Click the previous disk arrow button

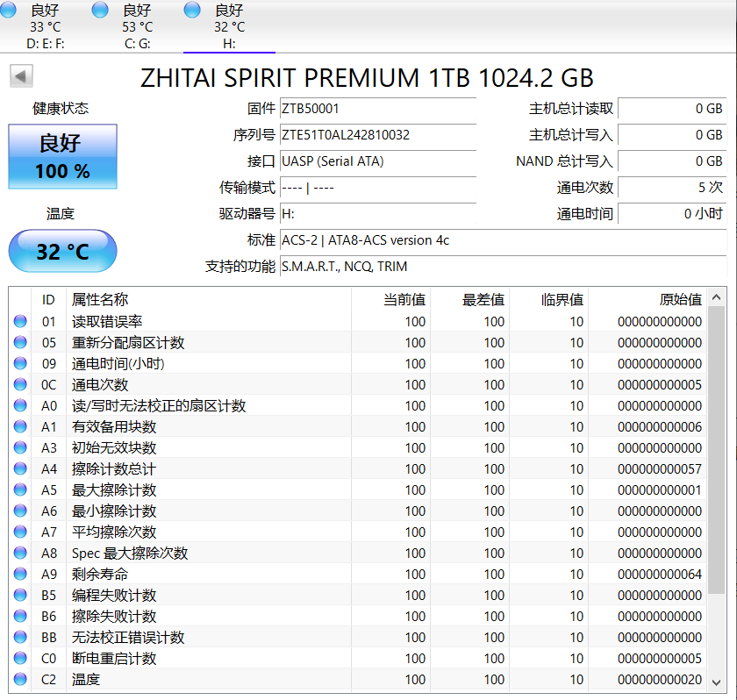pyautogui.click(x=21, y=75)
